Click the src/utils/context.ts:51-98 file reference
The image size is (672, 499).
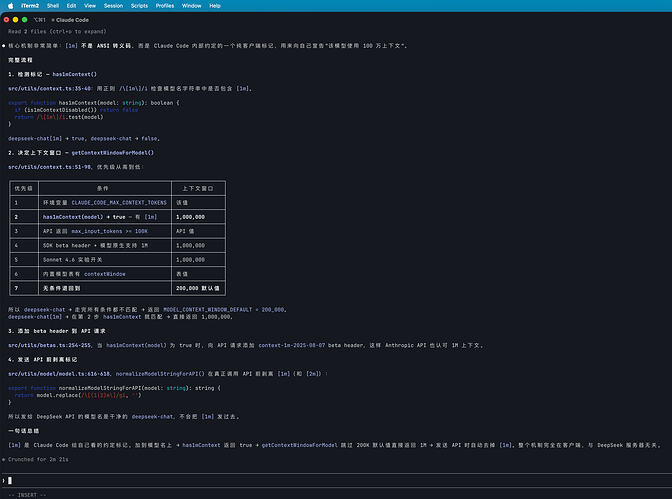click(x=50, y=167)
